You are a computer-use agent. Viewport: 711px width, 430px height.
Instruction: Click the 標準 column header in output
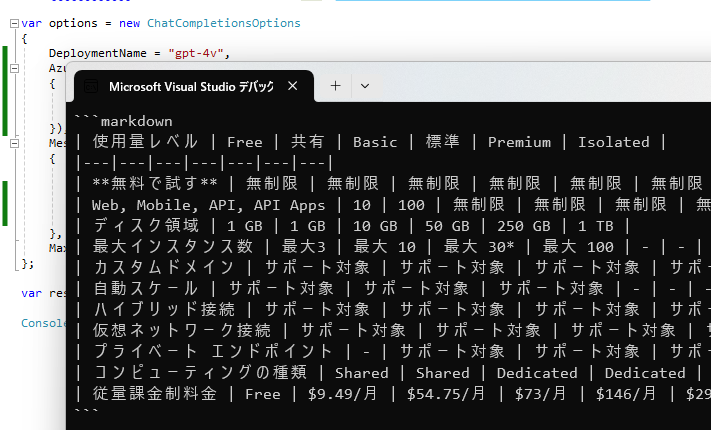click(x=442, y=142)
